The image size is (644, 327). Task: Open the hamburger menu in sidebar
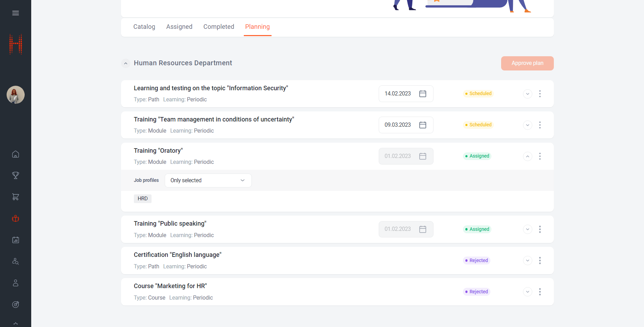tap(16, 13)
